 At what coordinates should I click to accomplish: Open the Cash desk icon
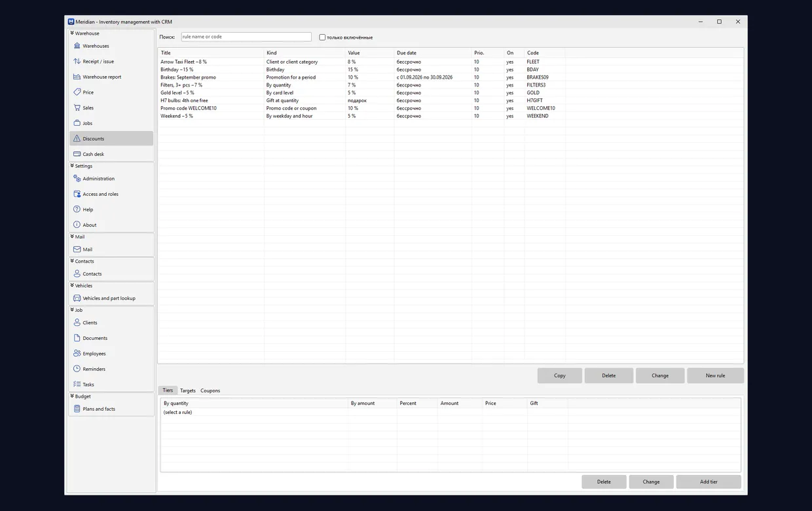77,154
